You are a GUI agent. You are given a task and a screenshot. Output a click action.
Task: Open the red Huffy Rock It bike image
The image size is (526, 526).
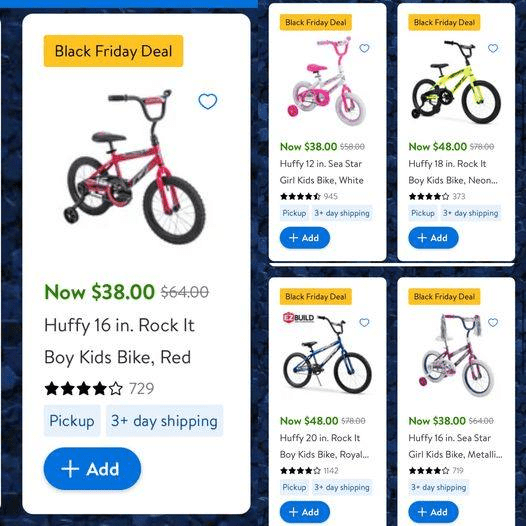(x=135, y=167)
